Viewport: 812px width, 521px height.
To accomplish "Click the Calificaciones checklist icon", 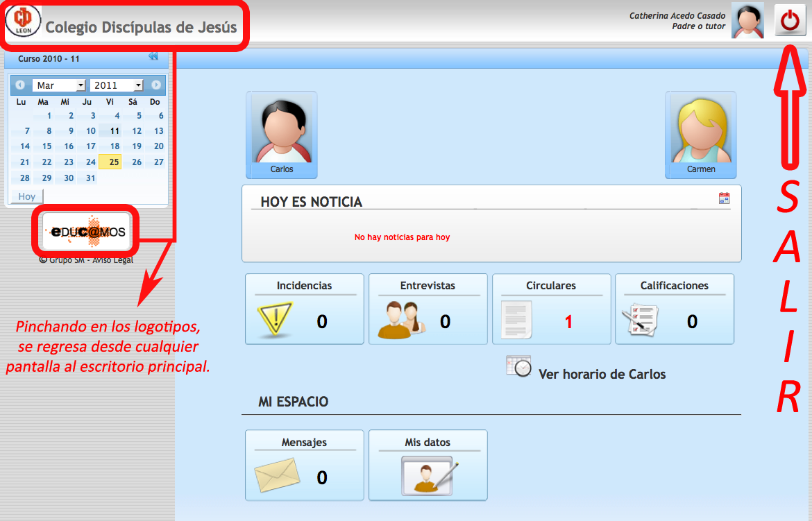I will click(640, 321).
